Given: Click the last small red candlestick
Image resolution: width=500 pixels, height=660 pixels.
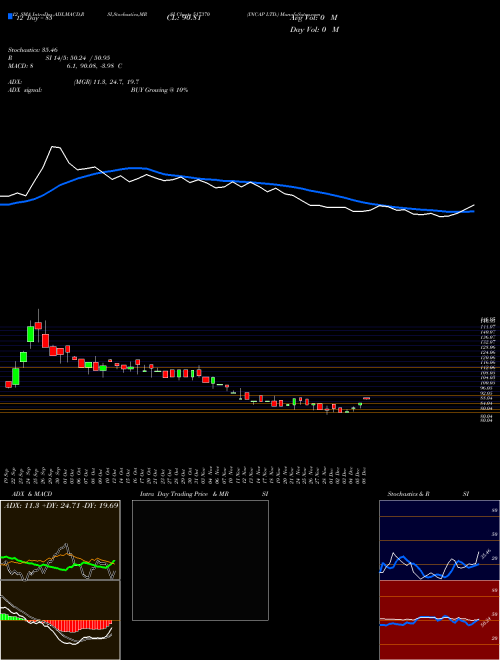Looking at the screenshot, I should click(367, 398).
